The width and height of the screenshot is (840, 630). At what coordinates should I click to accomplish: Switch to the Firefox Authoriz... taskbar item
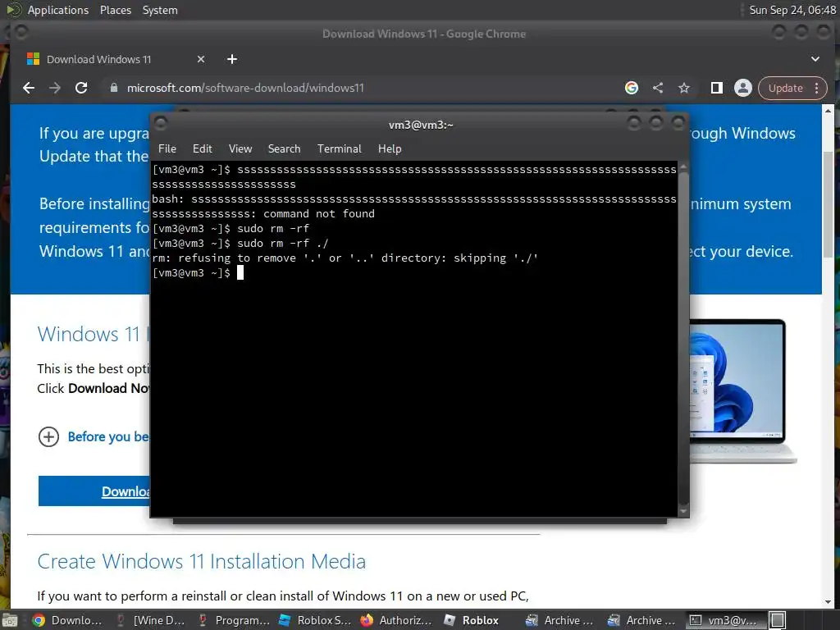tap(396, 620)
